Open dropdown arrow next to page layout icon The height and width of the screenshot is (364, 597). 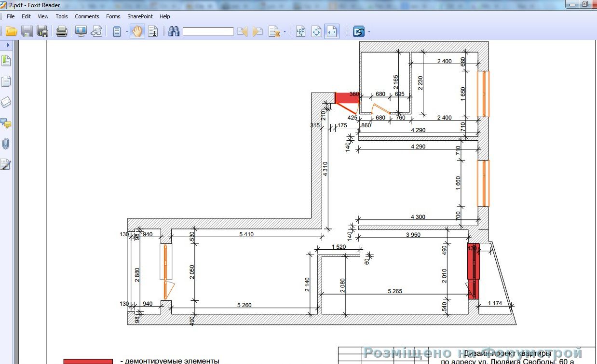[127, 32]
